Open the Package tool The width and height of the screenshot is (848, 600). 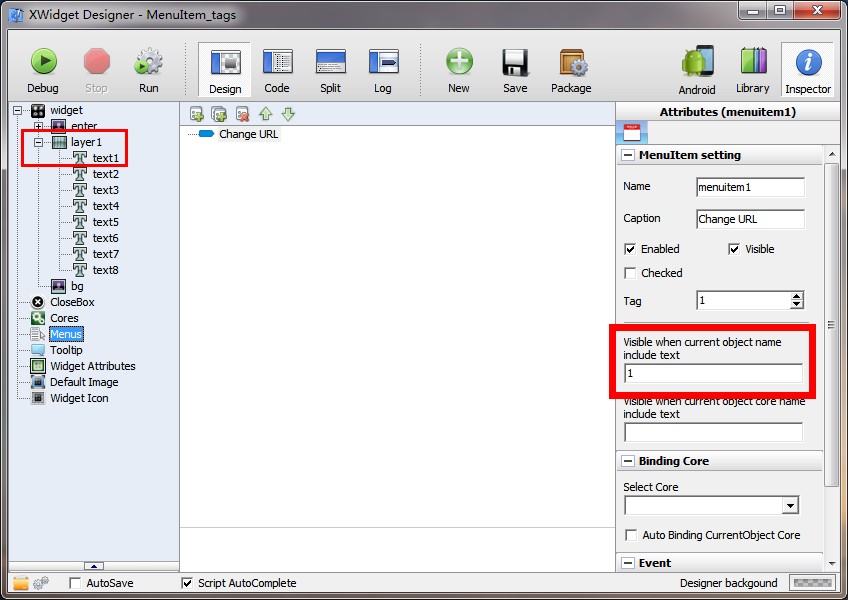click(x=571, y=70)
